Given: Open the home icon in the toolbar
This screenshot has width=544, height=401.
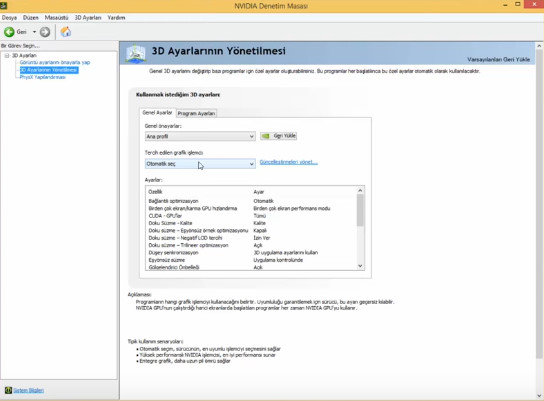Looking at the screenshot, I should [66, 32].
